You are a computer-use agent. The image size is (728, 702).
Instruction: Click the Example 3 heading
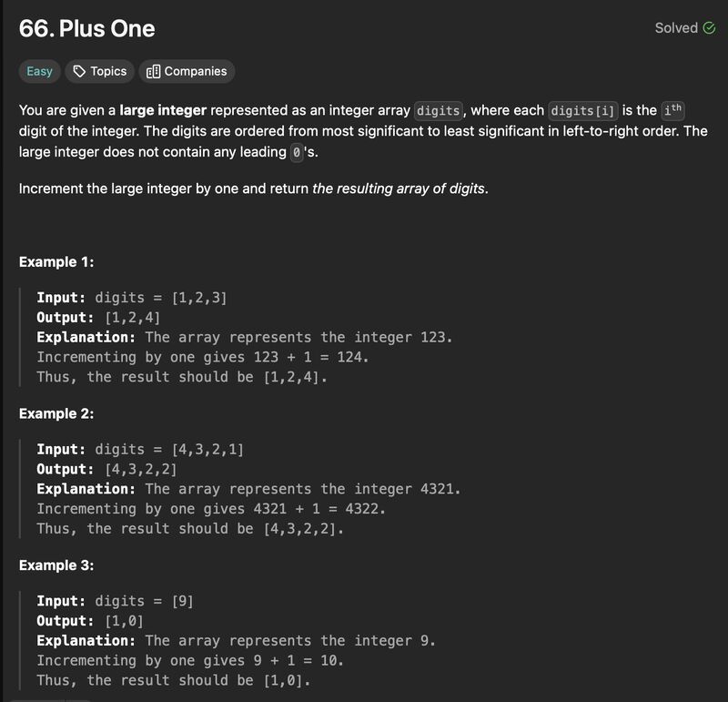click(x=56, y=565)
